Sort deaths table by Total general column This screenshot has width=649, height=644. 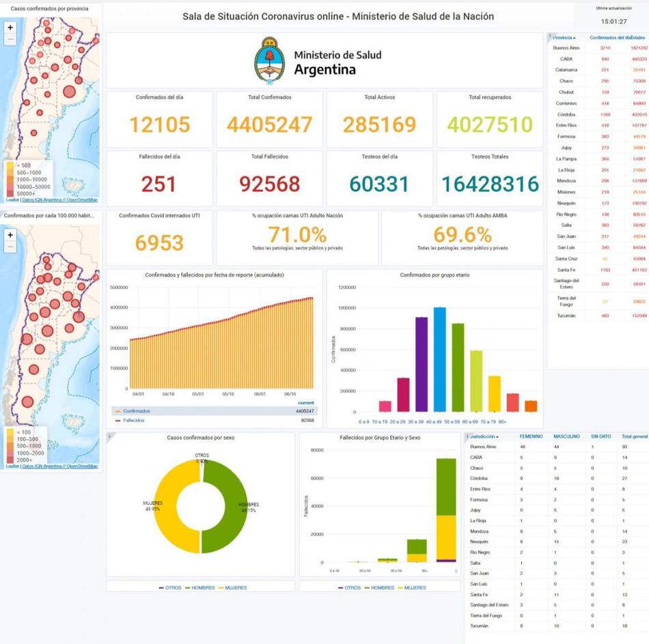[634, 436]
